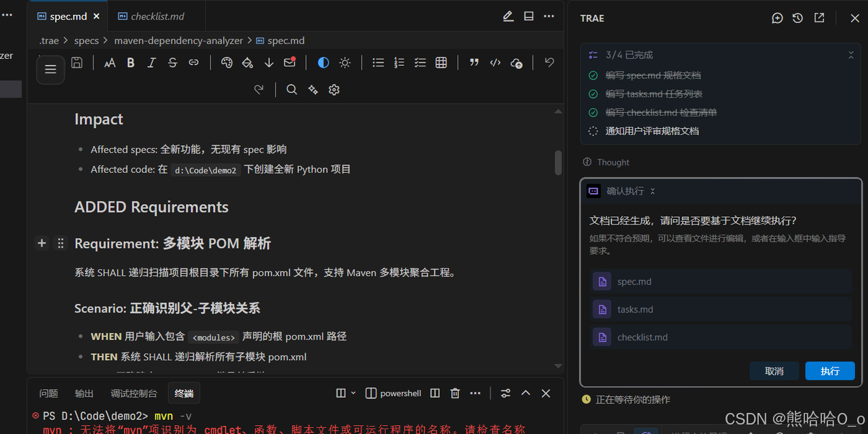
Task: Open terminal panel settings sliders
Action: click(505, 393)
